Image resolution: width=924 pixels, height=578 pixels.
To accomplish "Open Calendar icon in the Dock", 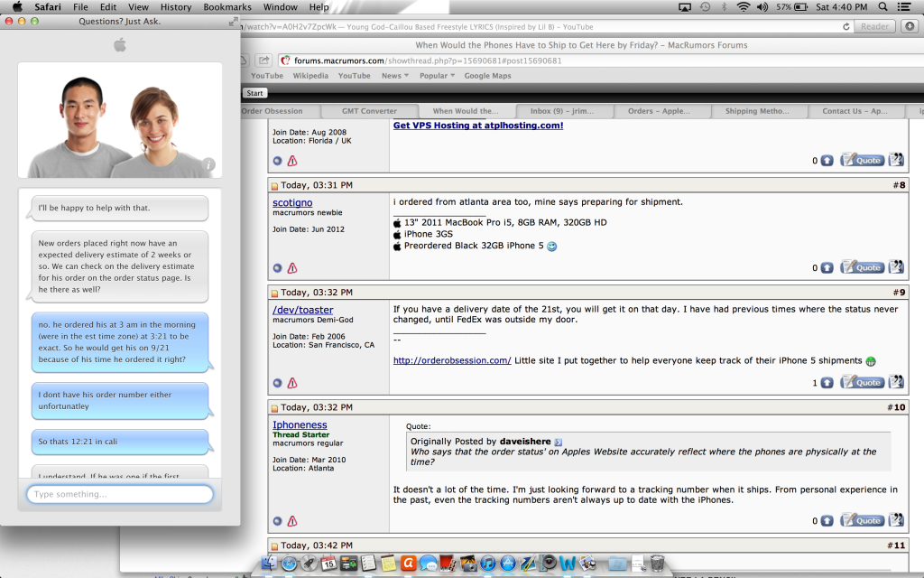I will pos(328,564).
